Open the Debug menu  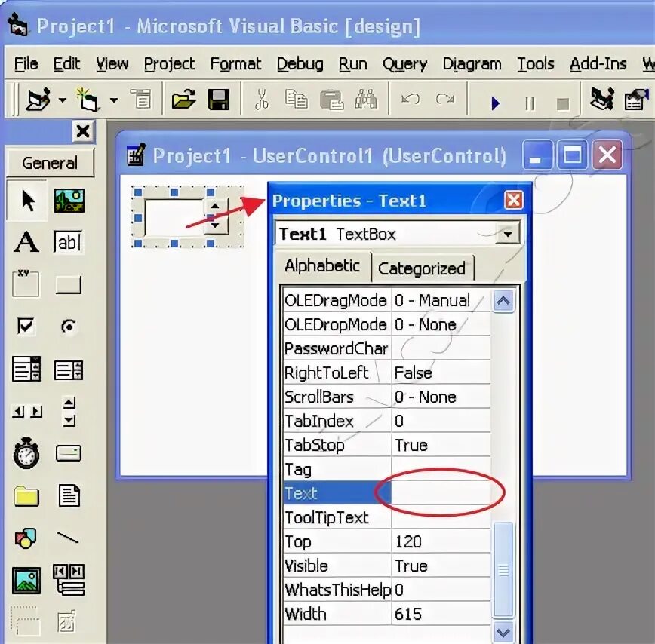click(x=300, y=64)
